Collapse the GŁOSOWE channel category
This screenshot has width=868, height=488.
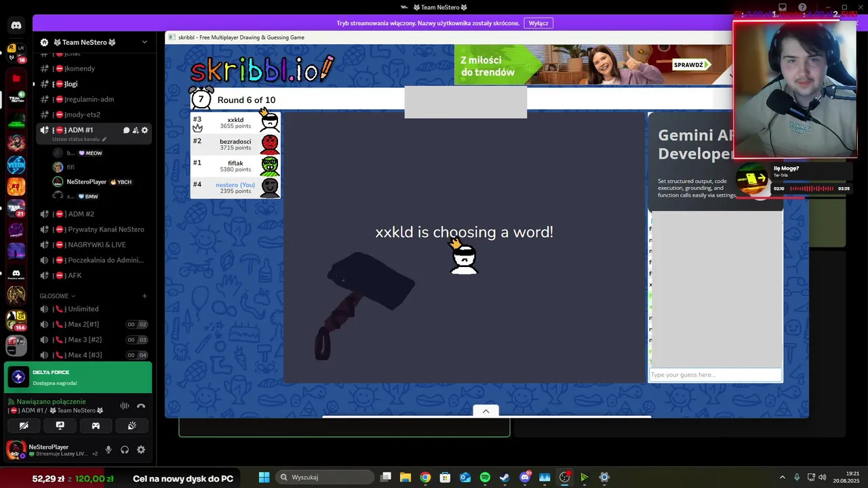click(57, 296)
